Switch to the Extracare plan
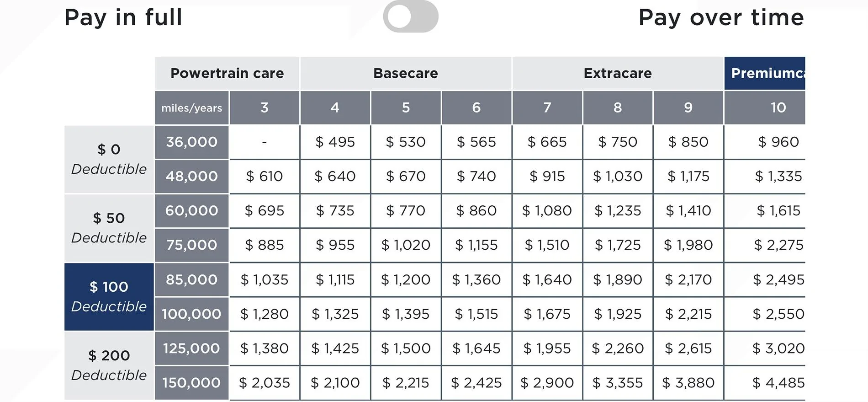Image resolution: width=868 pixels, height=402 pixels. click(x=618, y=73)
